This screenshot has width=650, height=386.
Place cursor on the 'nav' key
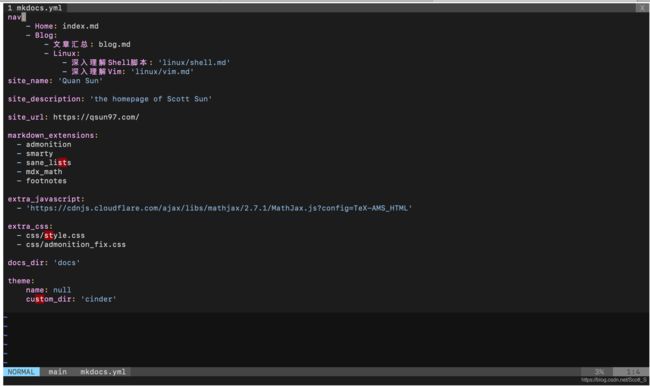tap(15, 17)
